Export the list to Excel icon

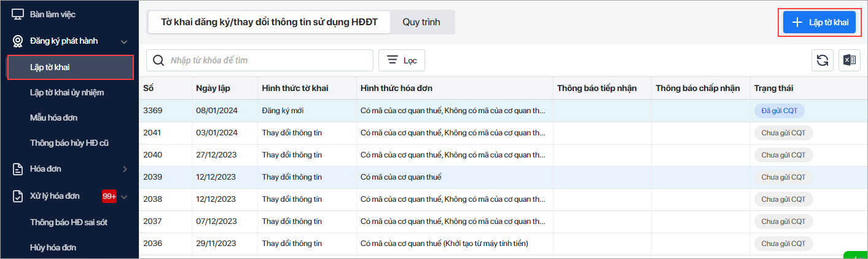coord(850,60)
